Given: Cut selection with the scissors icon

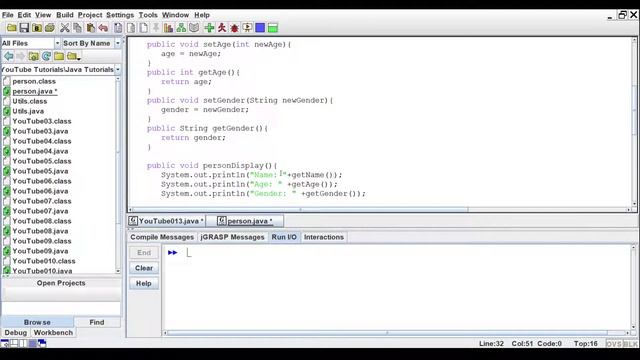Looking at the screenshot, I should click(x=64, y=28).
